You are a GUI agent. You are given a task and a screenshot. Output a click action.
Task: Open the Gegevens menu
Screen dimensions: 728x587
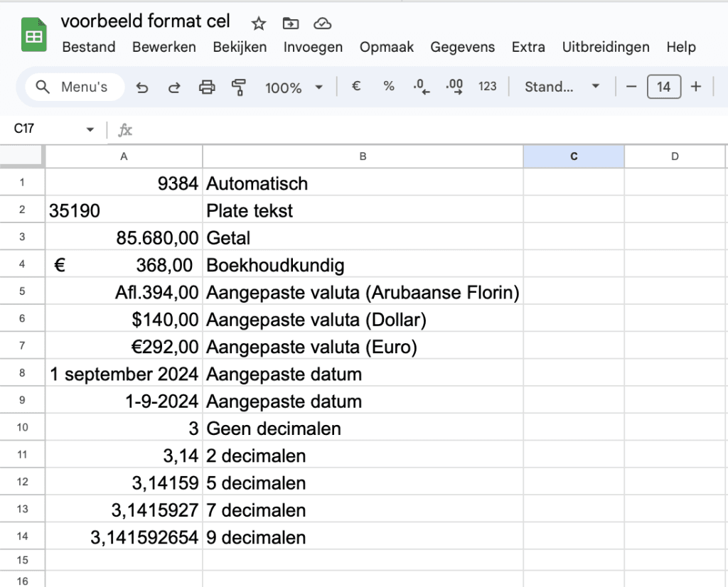pyautogui.click(x=462, y=47)
